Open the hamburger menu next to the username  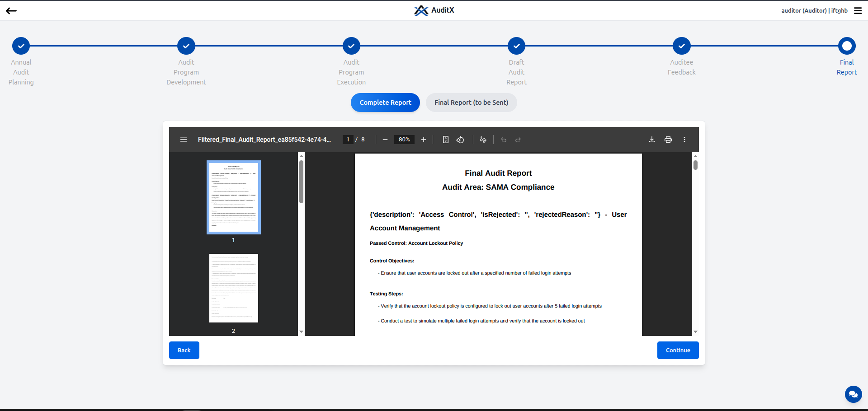click(x=858, y=11)
